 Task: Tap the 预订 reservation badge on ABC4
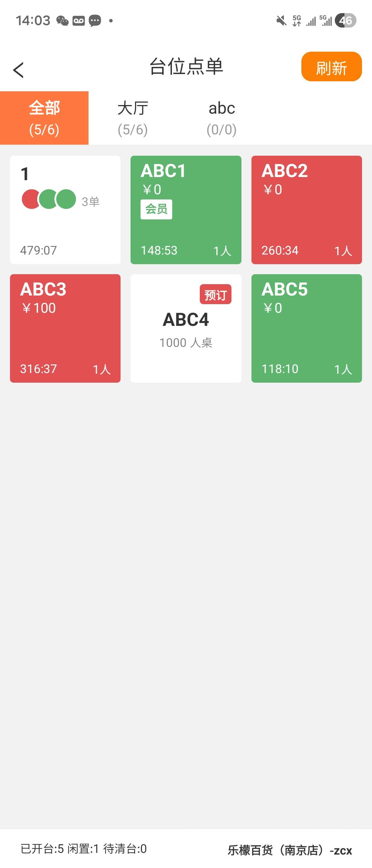click(215, 294)
